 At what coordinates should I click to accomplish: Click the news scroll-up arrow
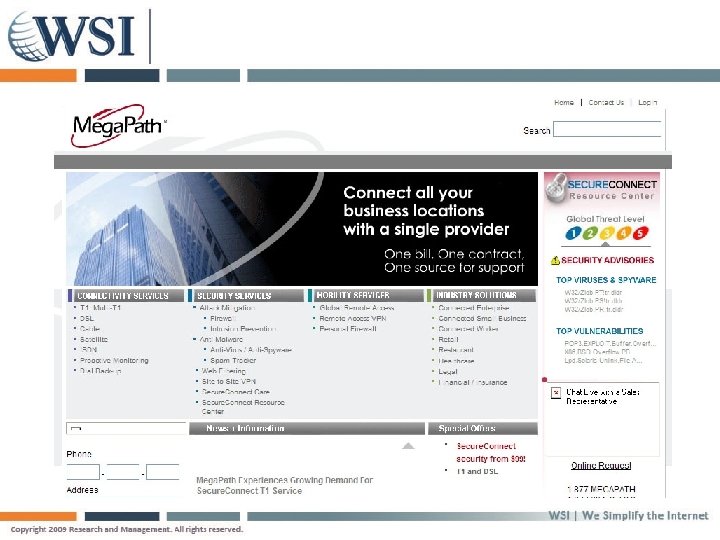coord(408,445)
